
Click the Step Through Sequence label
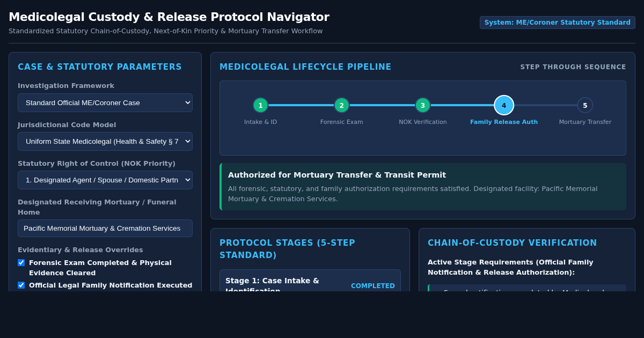573,67
